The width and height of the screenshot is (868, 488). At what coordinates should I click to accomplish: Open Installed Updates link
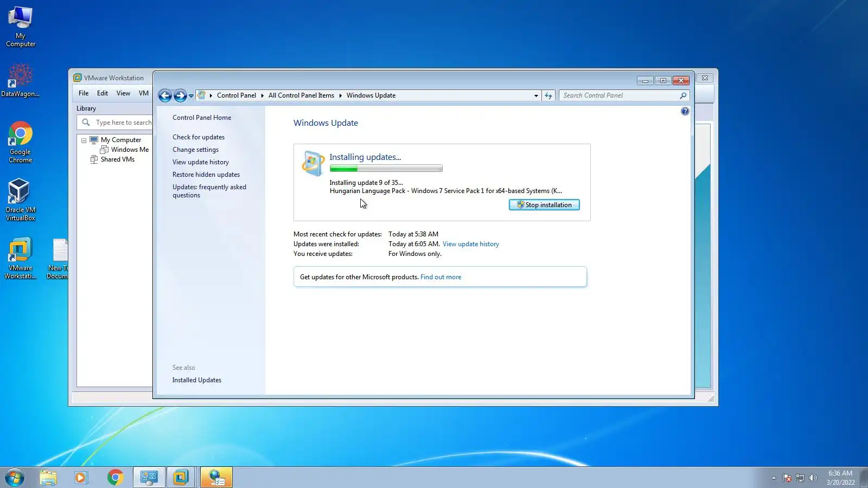pos(197,380)
